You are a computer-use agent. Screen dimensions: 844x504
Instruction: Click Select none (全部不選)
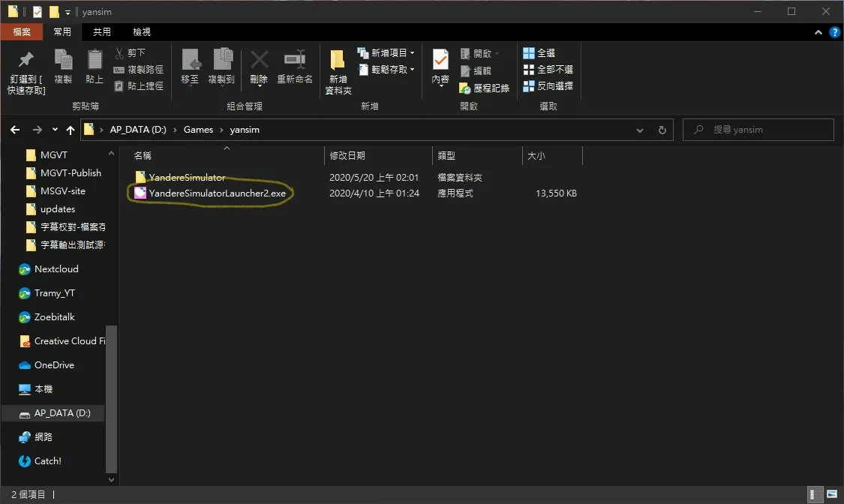548,70
